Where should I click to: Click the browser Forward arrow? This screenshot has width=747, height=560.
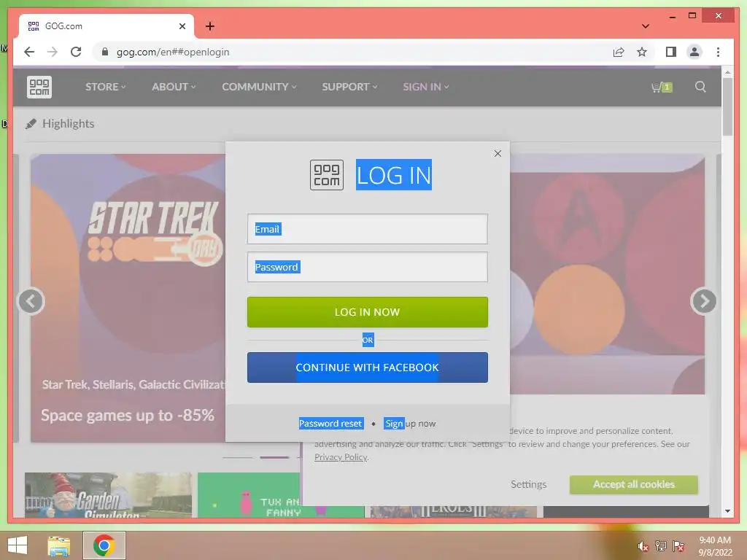pyautogui.click(x=53, y=52)
